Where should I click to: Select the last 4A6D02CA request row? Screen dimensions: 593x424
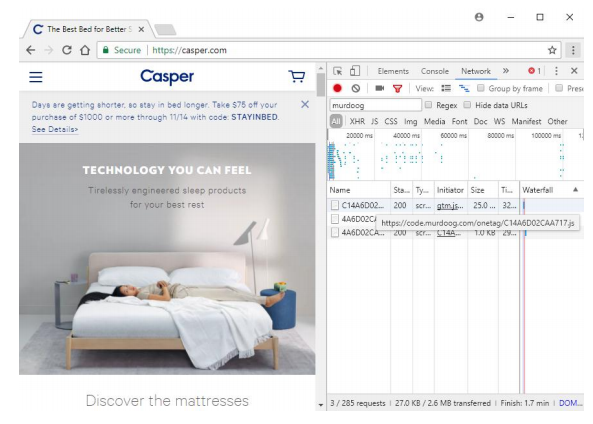pyautogui.click(x=455, y=233)
